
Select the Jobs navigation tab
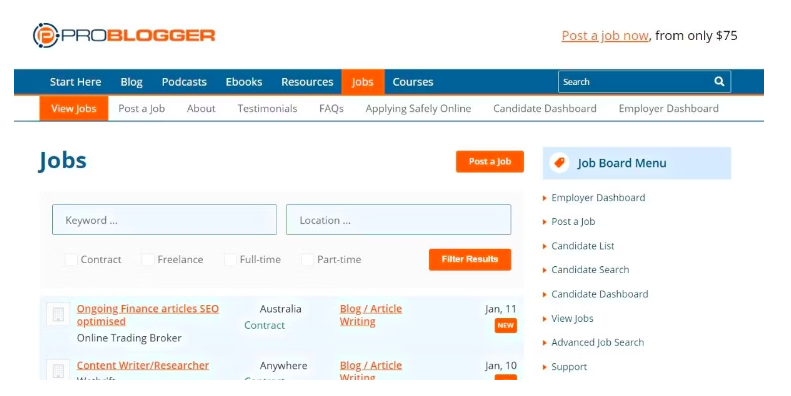[x=363, y=82]
